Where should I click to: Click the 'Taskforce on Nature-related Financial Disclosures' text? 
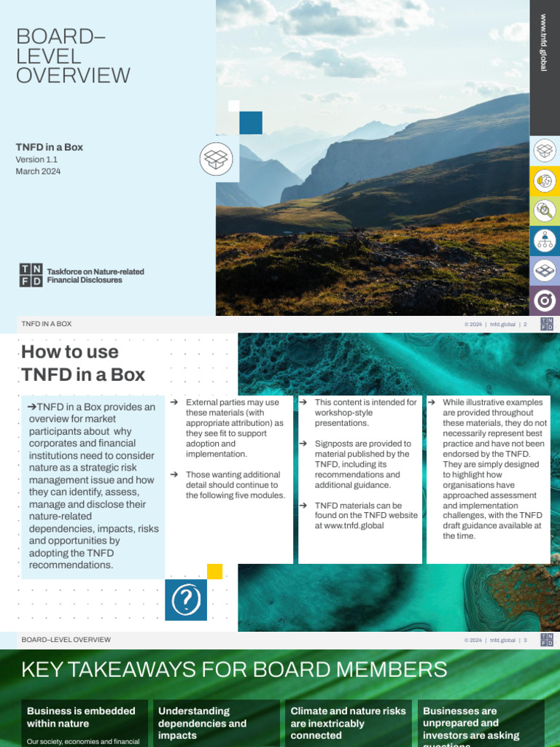click(96, 276)
